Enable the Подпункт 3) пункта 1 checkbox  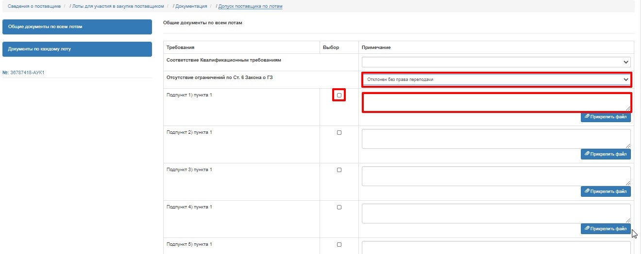click(x=339, y=170)
